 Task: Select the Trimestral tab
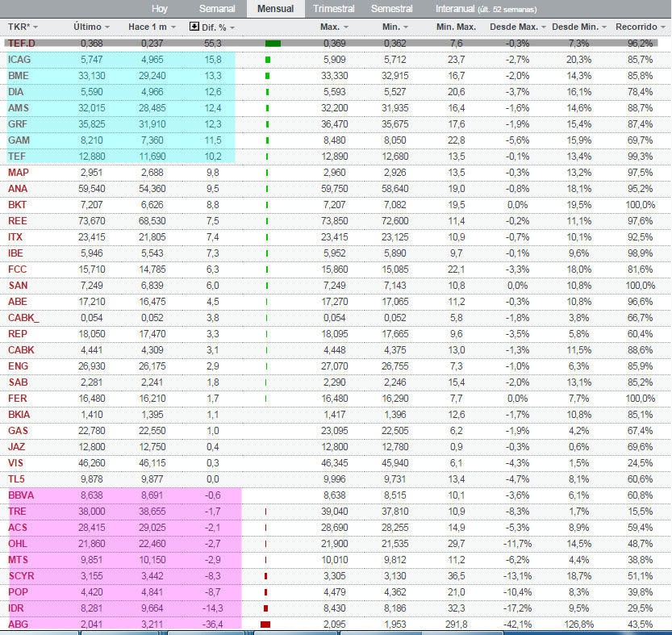pos(333,9)
